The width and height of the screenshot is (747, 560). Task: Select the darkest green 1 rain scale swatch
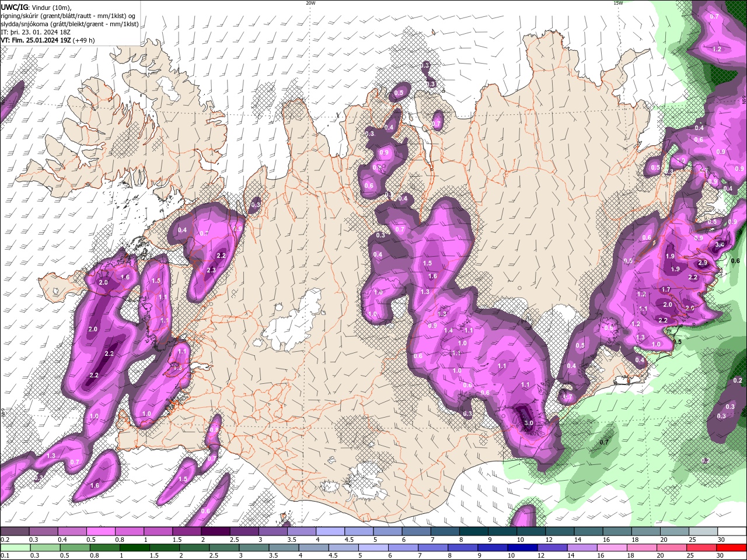tap(134, 548)
